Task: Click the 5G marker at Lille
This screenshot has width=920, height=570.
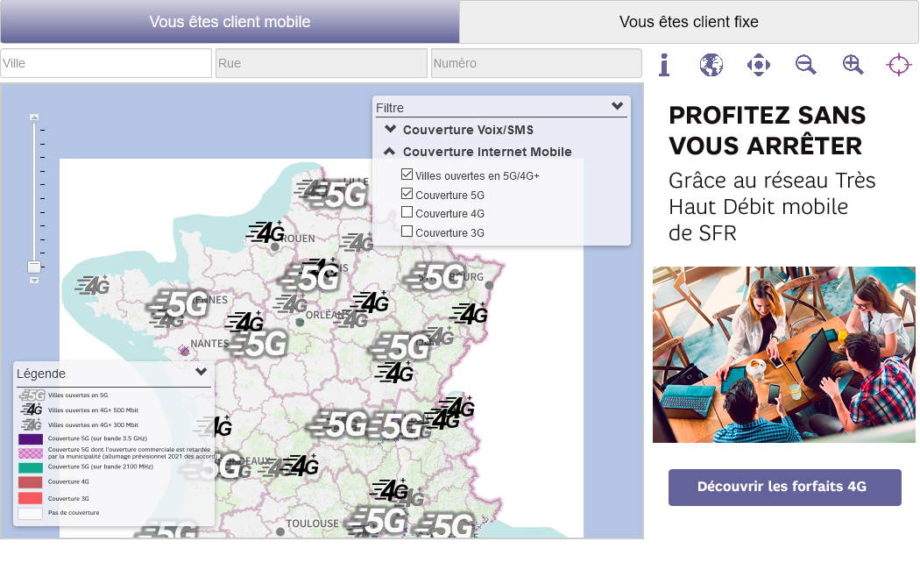Action: coord(339,194)
